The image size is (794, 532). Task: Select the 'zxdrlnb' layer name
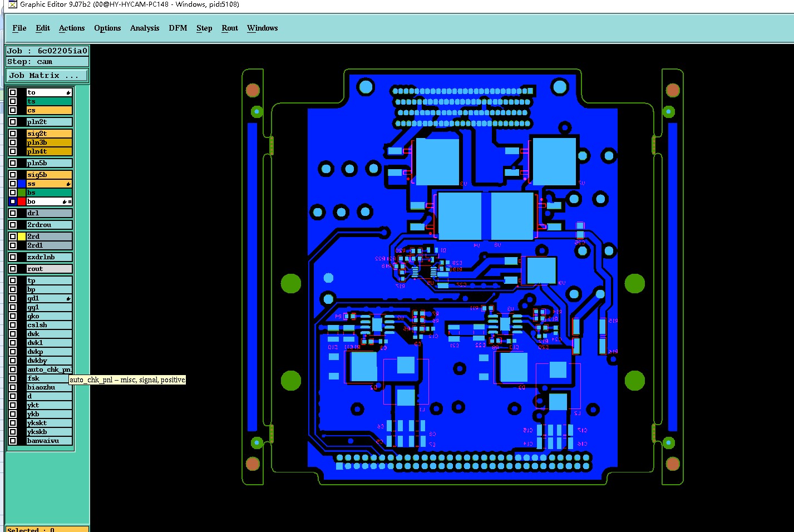pos(50,258)
